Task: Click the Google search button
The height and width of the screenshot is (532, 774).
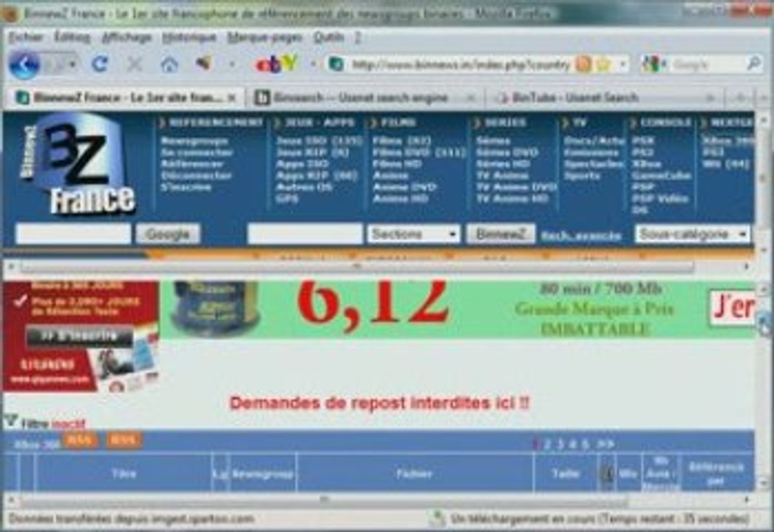Action: coord(168,234)
